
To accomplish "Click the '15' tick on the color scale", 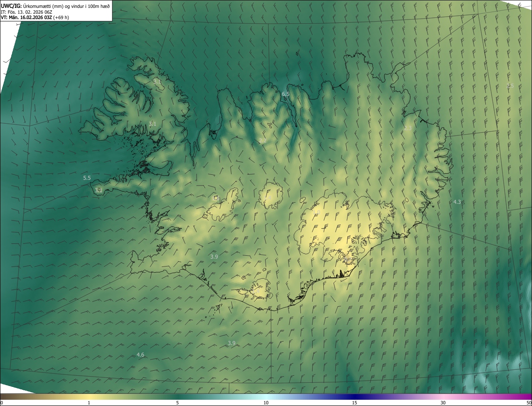I will tap(355, 403).
